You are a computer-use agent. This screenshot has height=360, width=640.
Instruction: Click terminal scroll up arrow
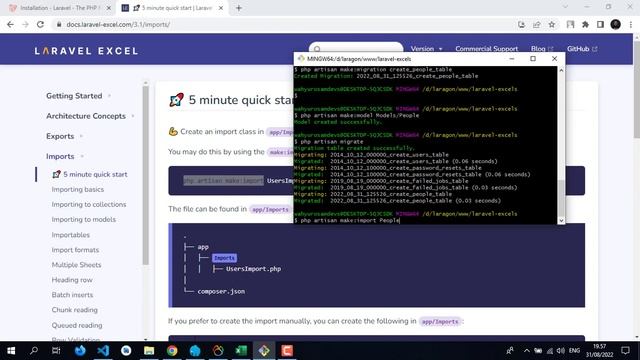(561, 70)
